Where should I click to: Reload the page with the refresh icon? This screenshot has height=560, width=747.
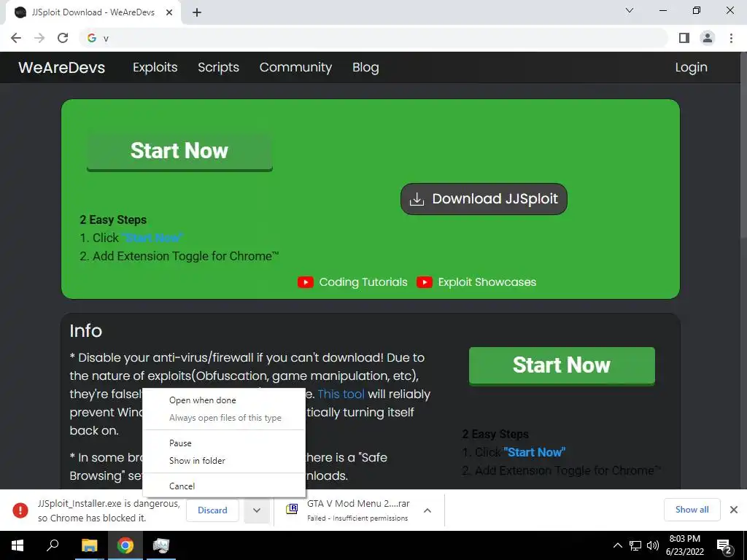pyautogui.click(x=63, y=38)
